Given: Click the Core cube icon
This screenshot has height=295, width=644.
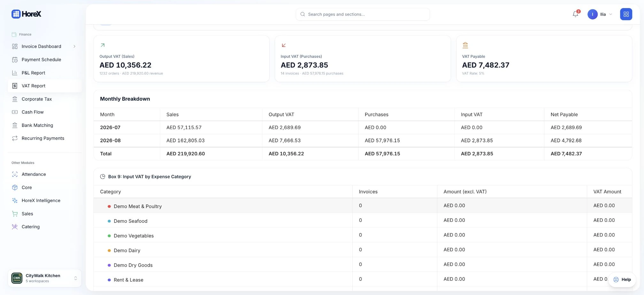Looking at the screenshot, I should tap(15, 188).
